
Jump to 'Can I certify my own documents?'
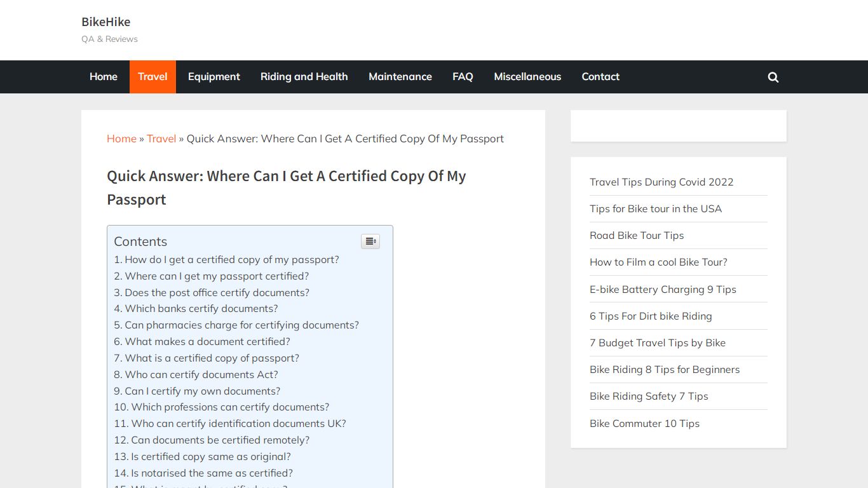coord(197,391)
